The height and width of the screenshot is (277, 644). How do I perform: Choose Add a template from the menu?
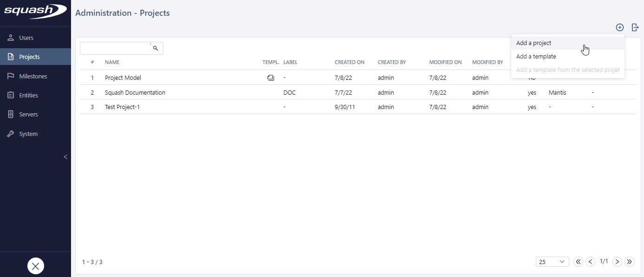[x=536, y=56]
